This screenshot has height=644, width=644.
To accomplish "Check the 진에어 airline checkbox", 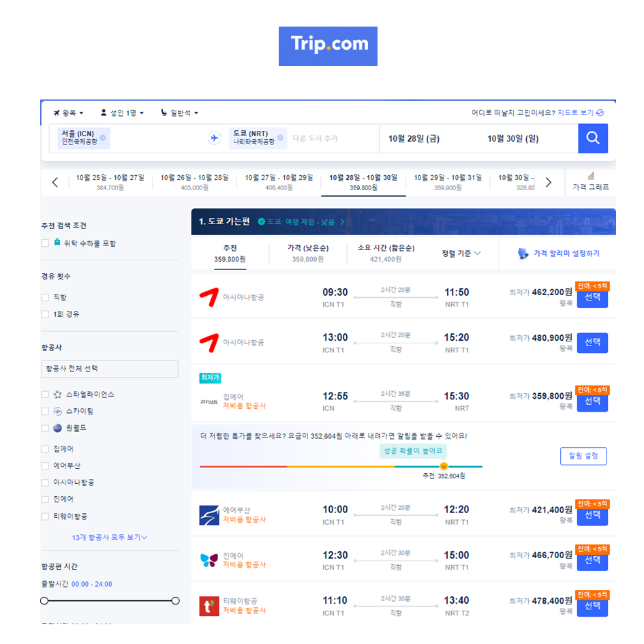I will point(45,500).
